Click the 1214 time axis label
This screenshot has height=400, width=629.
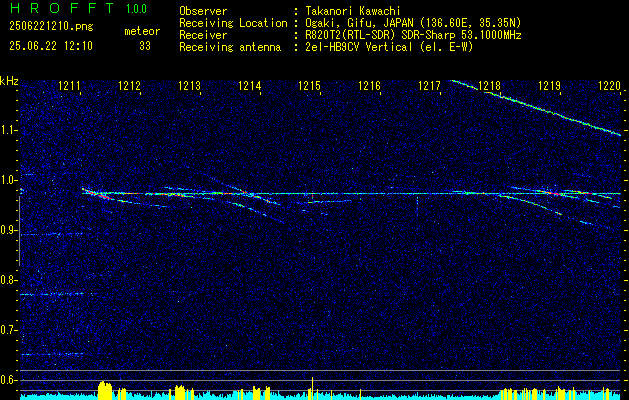pyautogui.click(x=250, y=85)
